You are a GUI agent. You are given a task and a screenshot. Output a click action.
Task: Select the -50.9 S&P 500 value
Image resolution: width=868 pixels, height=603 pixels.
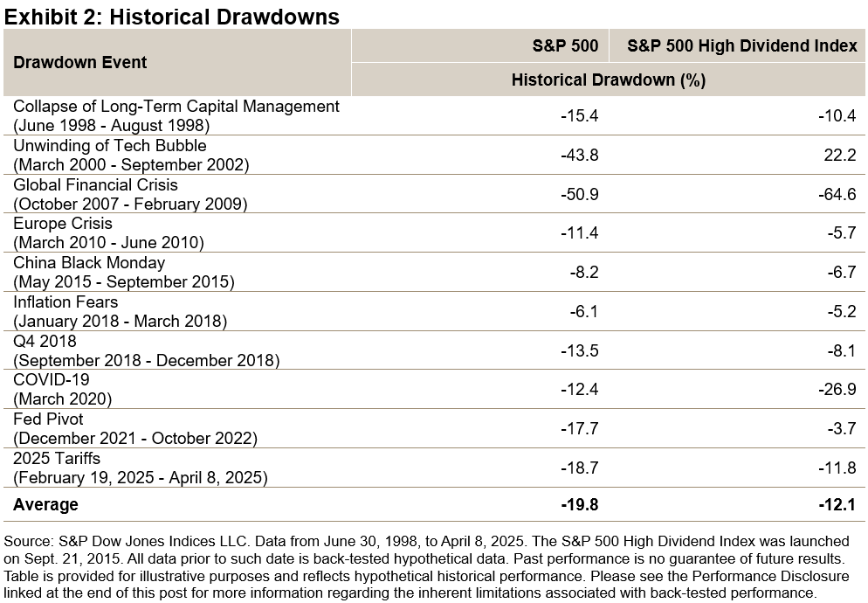580,193
